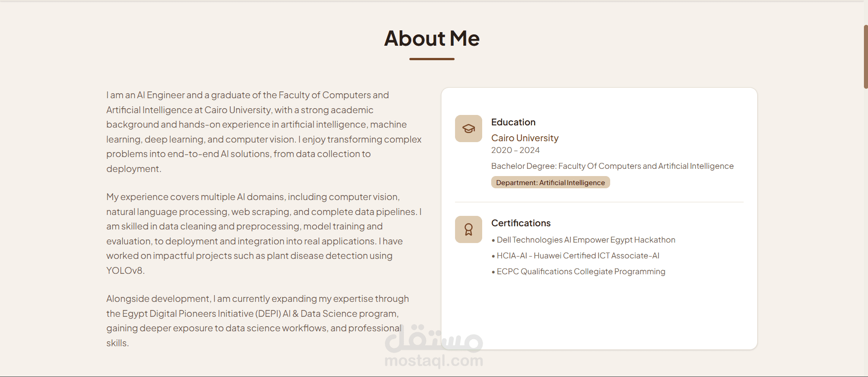Select the Dell Technologies AI Empower Hackathon item
Screen dimensions: 868x377
coord(583,240)
